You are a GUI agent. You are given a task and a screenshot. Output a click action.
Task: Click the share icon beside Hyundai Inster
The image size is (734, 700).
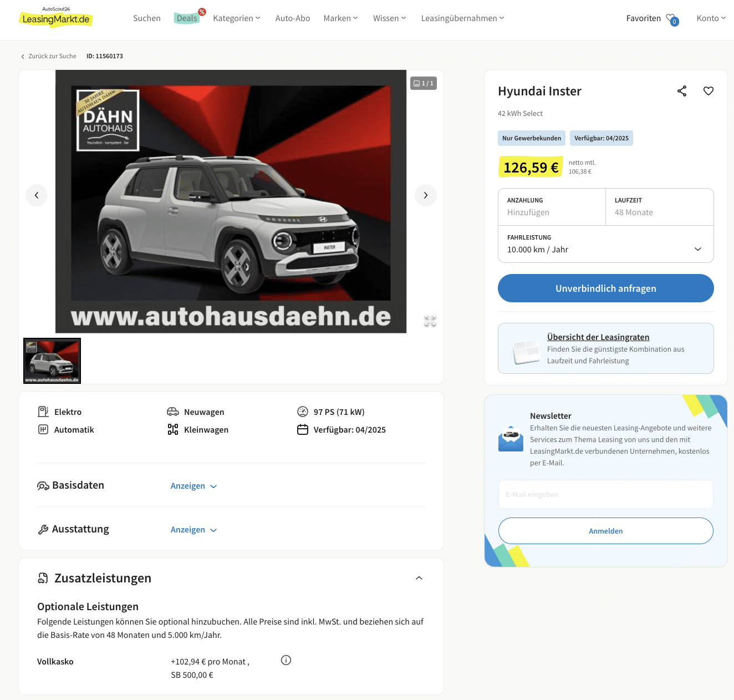(x=682, y=91)
